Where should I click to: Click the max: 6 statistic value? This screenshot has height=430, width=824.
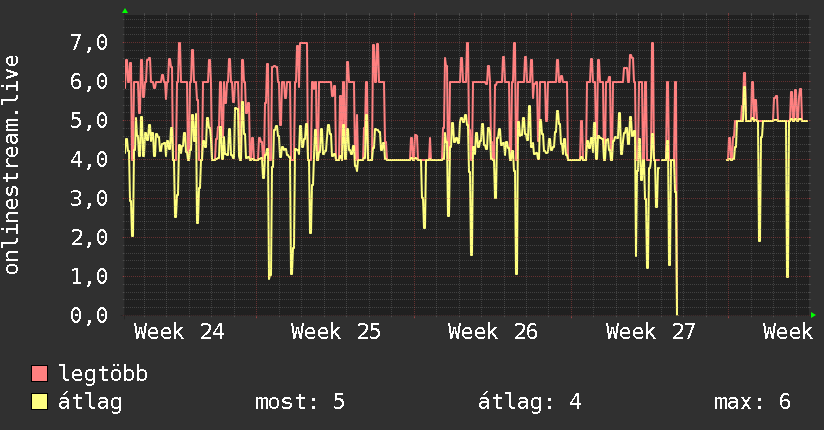753,402
